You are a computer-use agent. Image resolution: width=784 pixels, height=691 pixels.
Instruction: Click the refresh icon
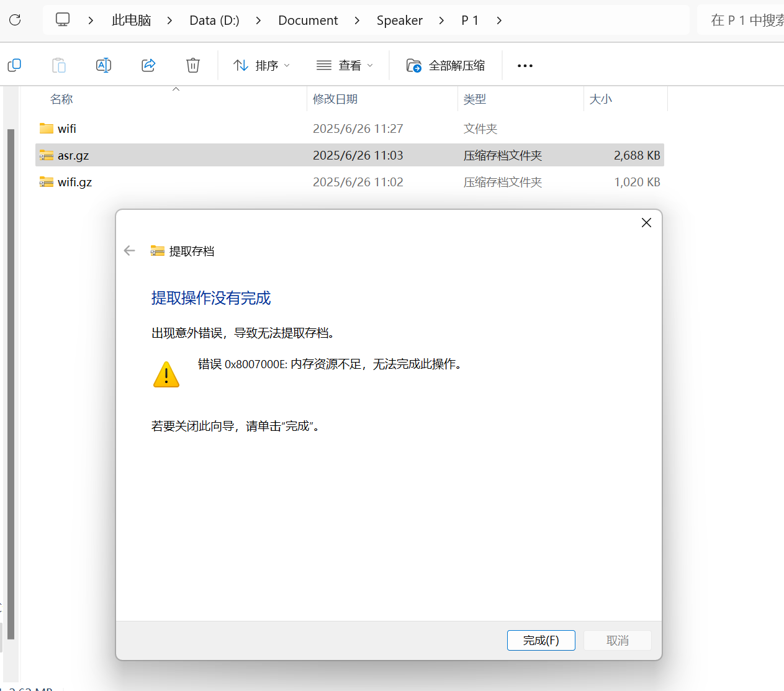[15, 19]
